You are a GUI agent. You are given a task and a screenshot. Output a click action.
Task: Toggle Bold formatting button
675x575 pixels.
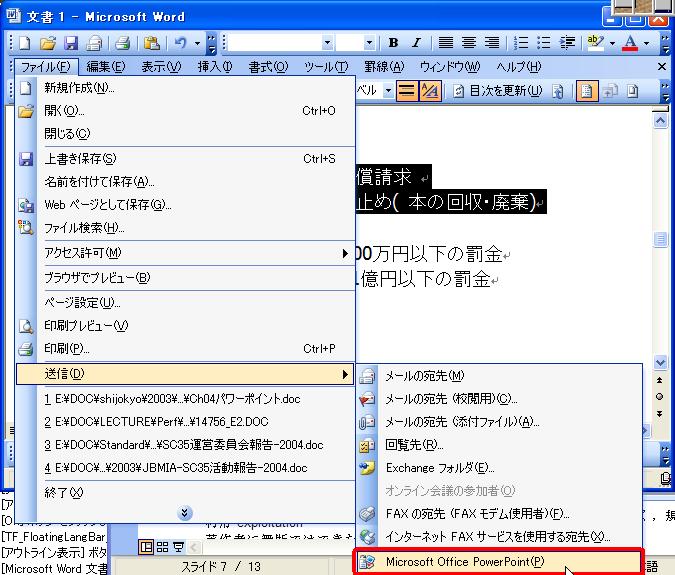click(393, 43)
